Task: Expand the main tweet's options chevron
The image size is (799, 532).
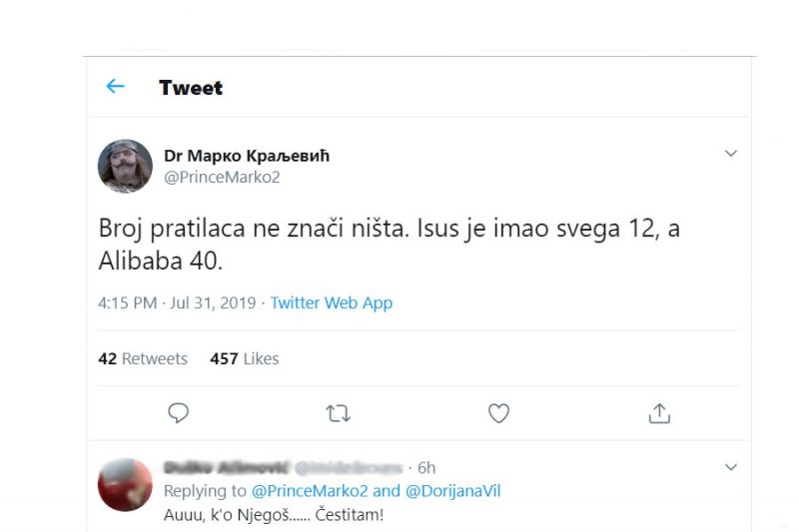Action: pyautogui.click(x=731, y=154)
